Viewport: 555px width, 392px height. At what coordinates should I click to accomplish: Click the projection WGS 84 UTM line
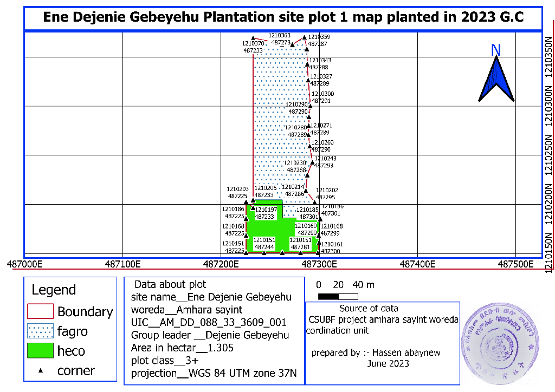213,374
